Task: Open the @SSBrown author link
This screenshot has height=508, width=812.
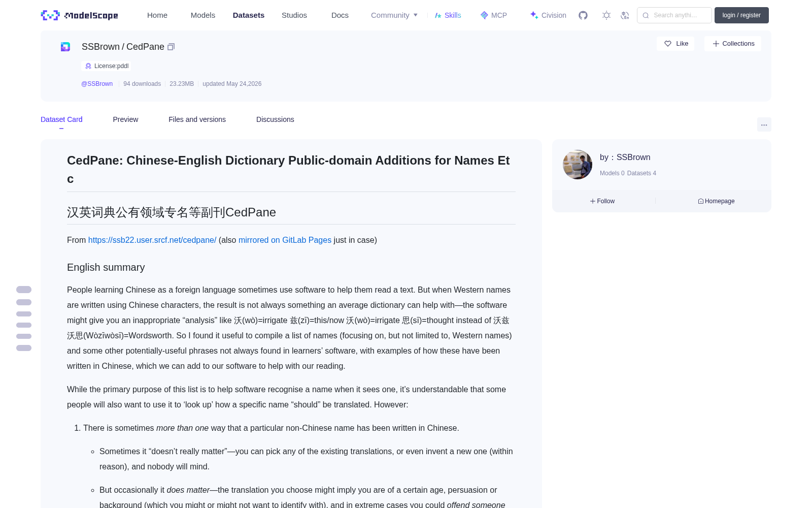Action: (97, 84)
